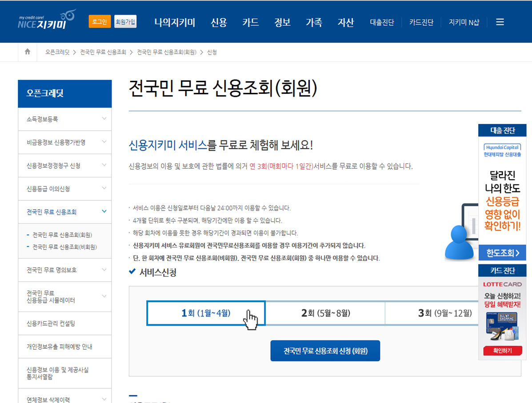Click the 한도조회 banner button
This screenshot has width=532, height=403.
click(x=502, y=253)
